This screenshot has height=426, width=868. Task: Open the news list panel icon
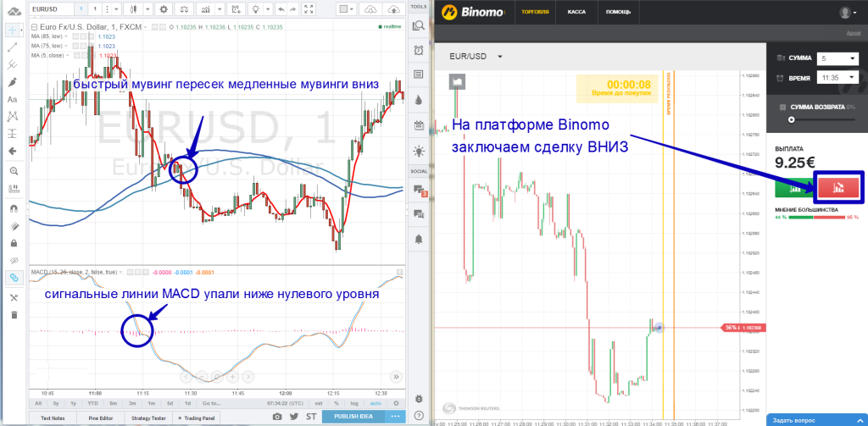[x=419, y=75]
